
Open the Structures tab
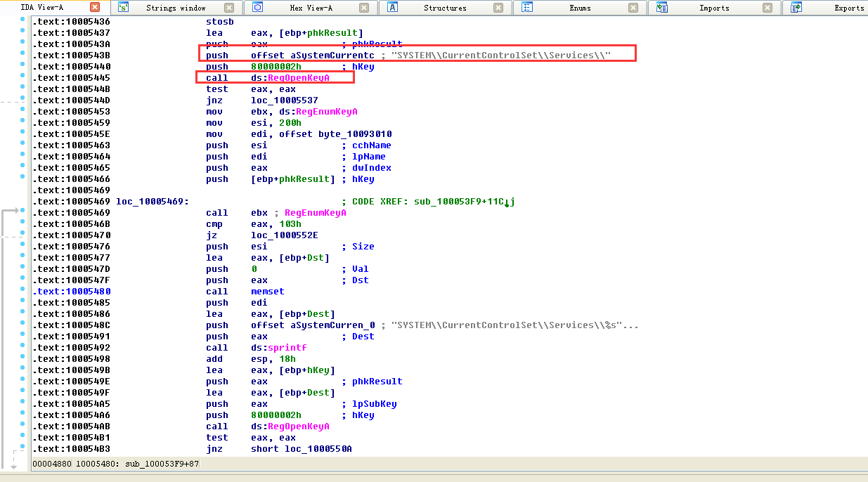[445, 8]
